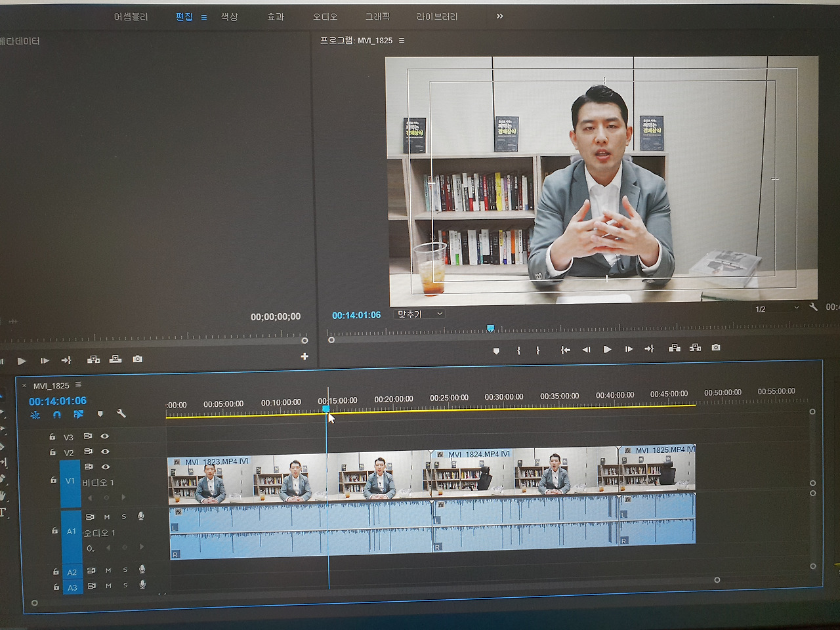Switch to 색상 workspace
This screenshot has width=840, height=630.
[x=230, y=16]
